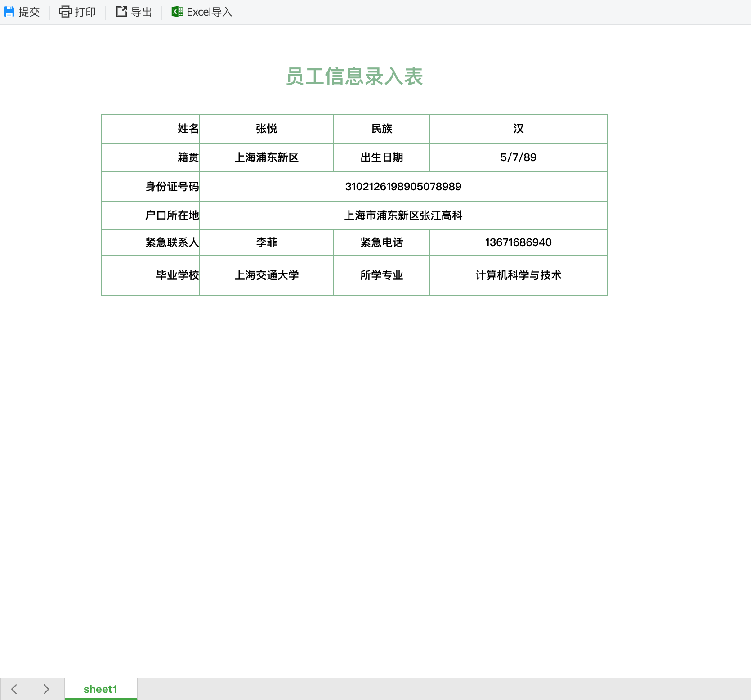The width and height of the screenshot is (751, 700).
Task: Click the 打印 toolbar label
Action: pyautogui.click(x=85, y=12)
